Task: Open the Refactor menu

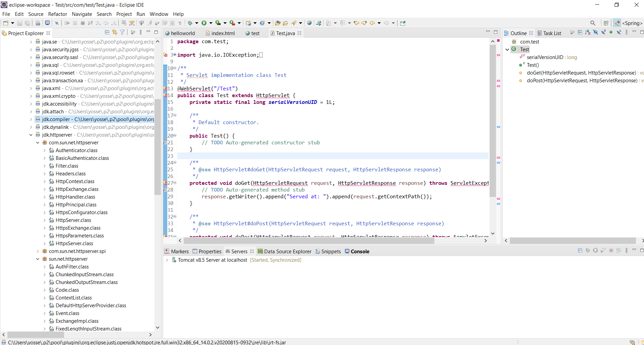Action: 57,14
